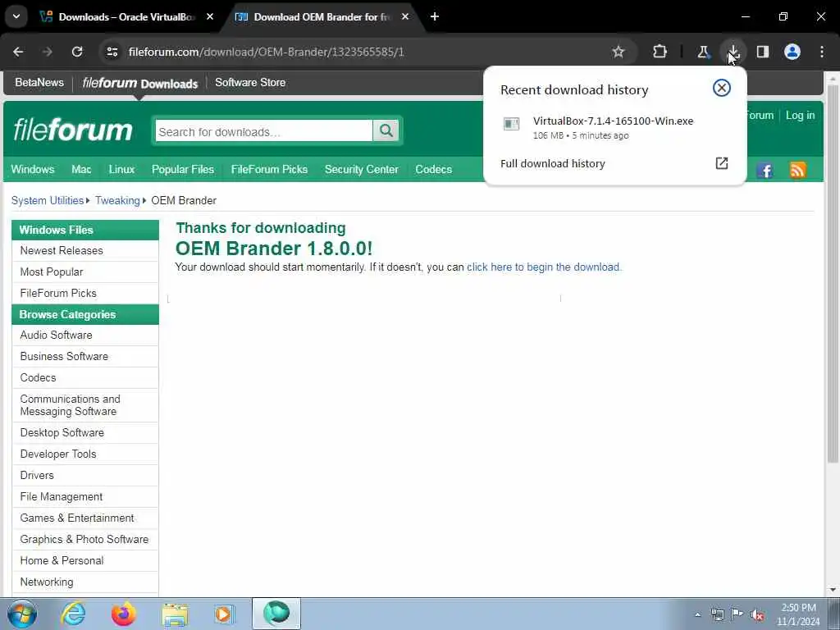The width and height of the screenshot is (840, 630).
Task: Launch Internet Explorer from the taskbar
Action: pos(73,614)
